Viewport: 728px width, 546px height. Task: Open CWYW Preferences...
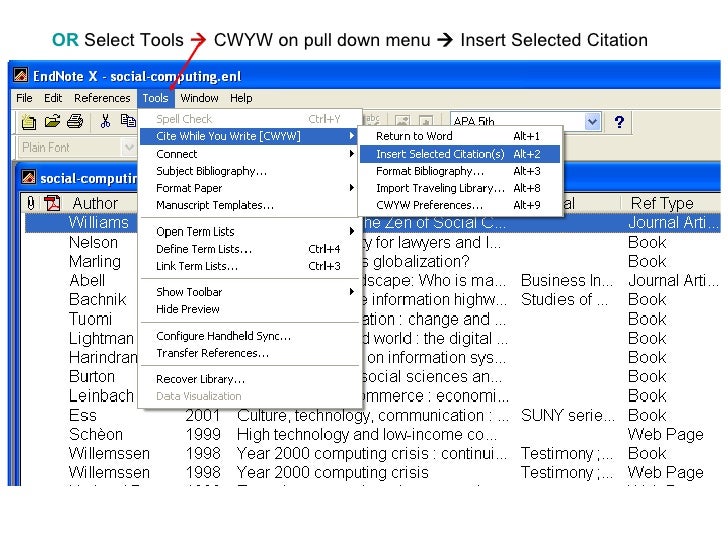[460, 205]
